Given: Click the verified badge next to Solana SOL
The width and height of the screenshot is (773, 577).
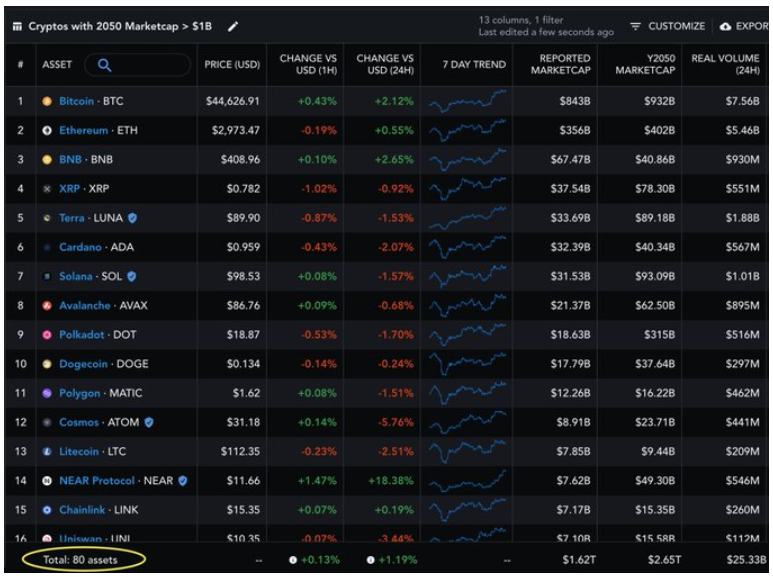Looking at the screenshot, I should point(131,276).
